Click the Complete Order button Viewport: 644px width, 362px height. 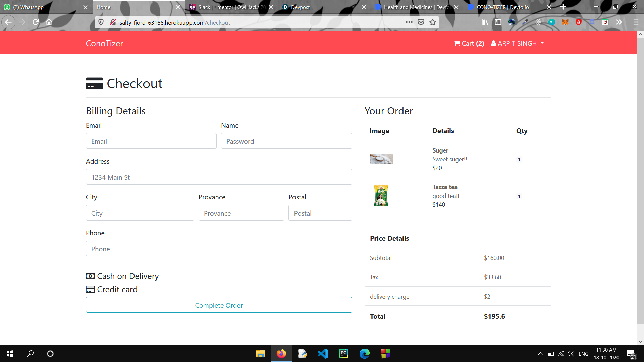click(x=219, y=305)
